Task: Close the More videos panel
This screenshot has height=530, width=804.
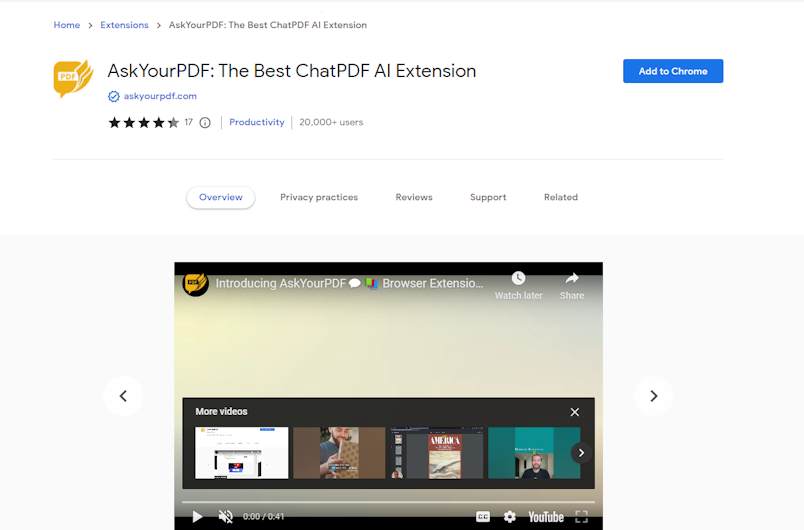Action: tap(575, 412)
